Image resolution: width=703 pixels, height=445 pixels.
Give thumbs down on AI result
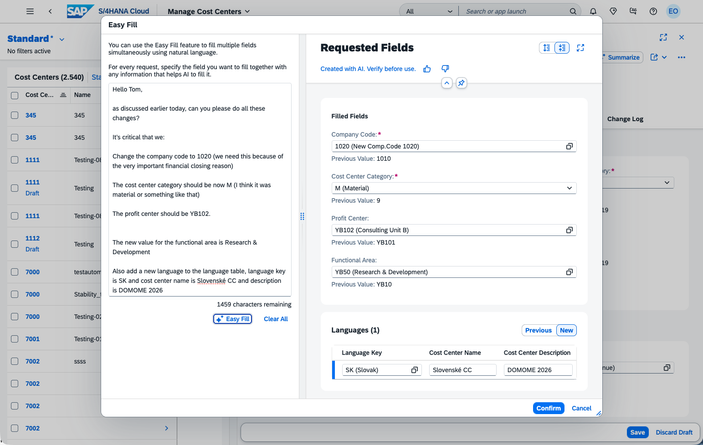coord(445,69)
